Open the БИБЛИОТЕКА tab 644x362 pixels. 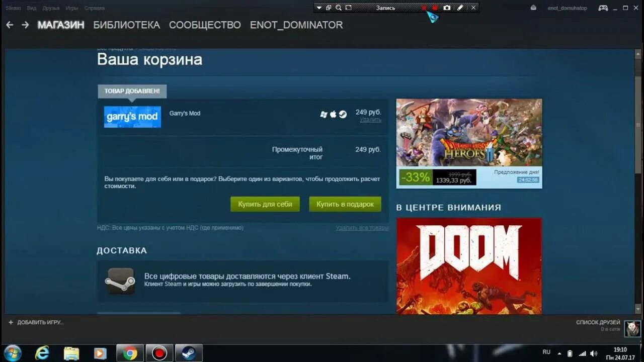(127, 25)
